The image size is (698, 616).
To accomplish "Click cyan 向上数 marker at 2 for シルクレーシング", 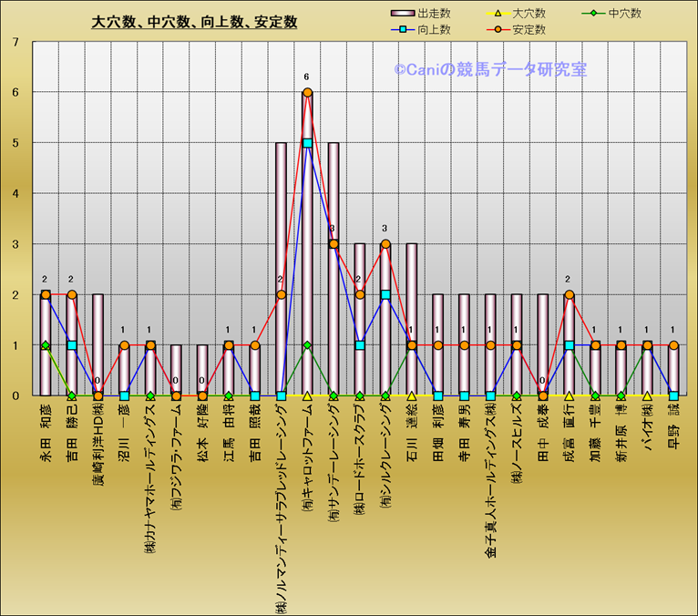I will tap(385, 295).
